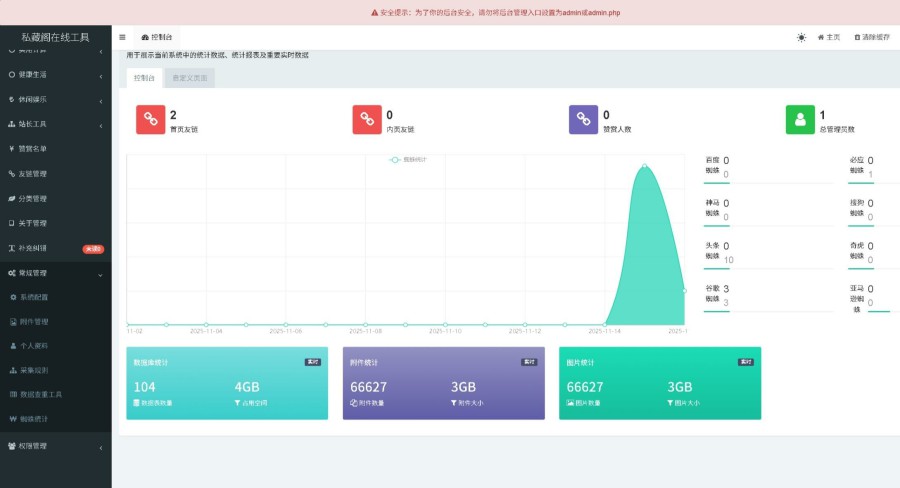Click the 清除缓存 clear cache button
The height and width of the screenshot is (488, 900).
coord(872,37)
